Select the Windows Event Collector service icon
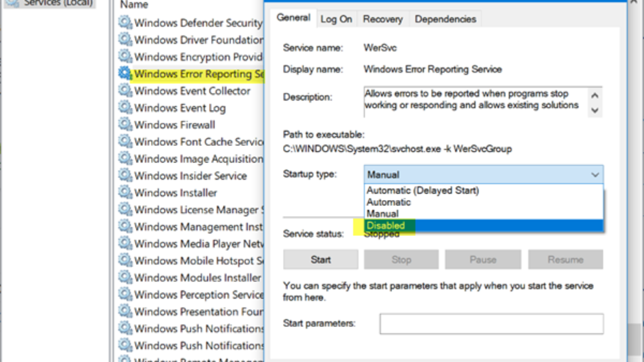 click(x=125, y=91)
